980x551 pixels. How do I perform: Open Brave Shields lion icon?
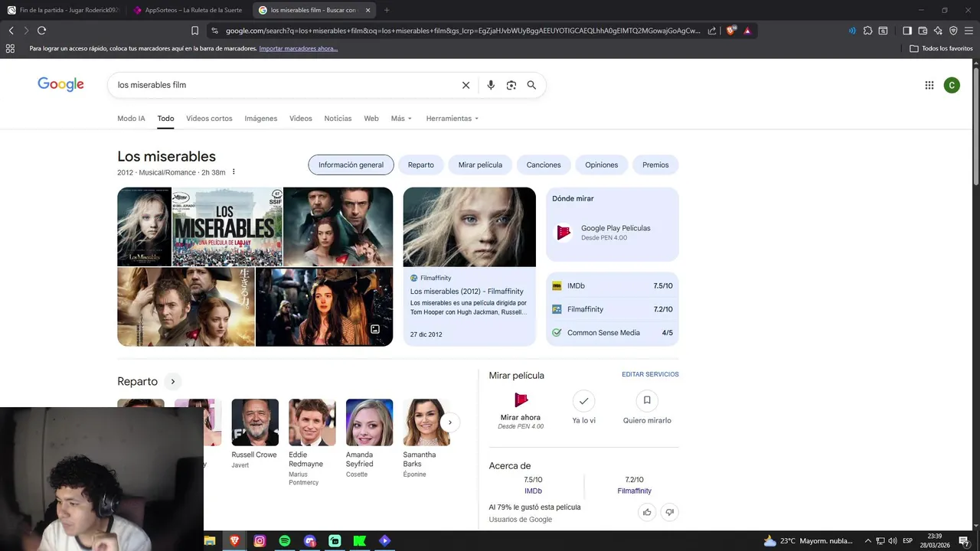(730, 31)
